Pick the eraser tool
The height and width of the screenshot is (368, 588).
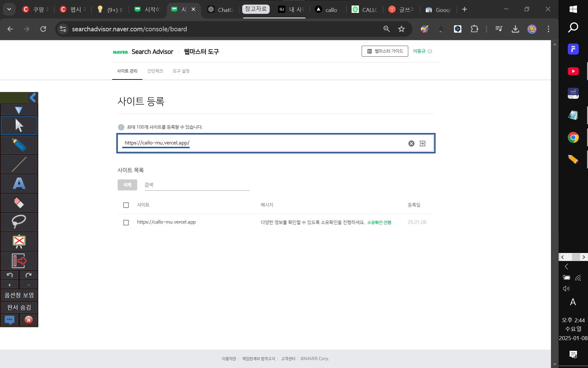(x=19, y=203)
